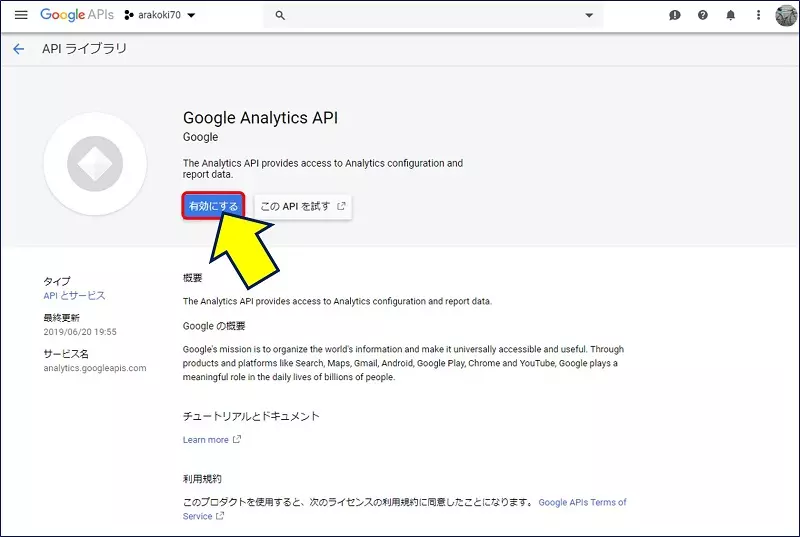Click the API ライブラリ heading text
The height and width of the screenshot is (537, 800).
tap(84, 49)
